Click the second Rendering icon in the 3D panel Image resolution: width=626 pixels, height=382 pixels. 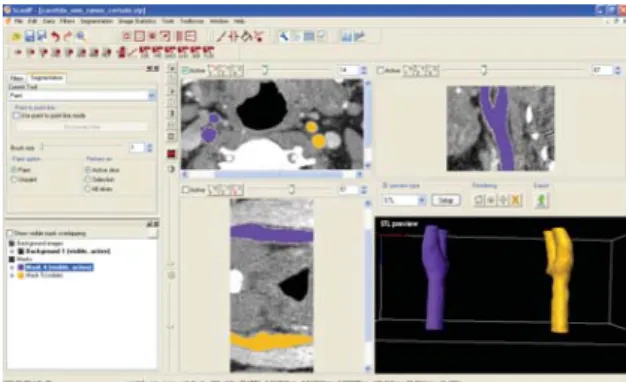tap(491, 200)
